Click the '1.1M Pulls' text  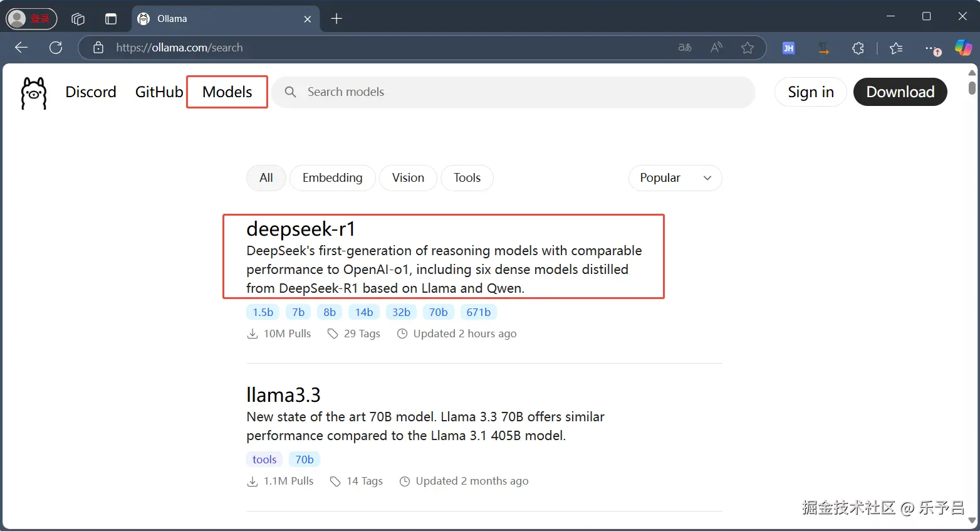pos(288,481)
